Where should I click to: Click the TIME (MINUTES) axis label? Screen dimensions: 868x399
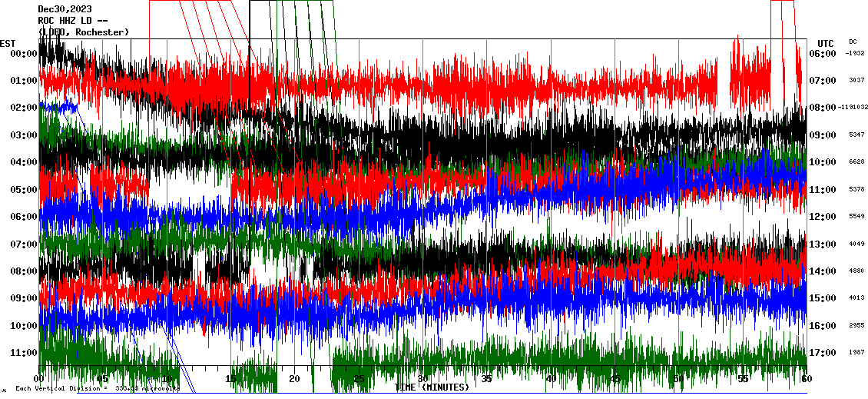[432, 387]
